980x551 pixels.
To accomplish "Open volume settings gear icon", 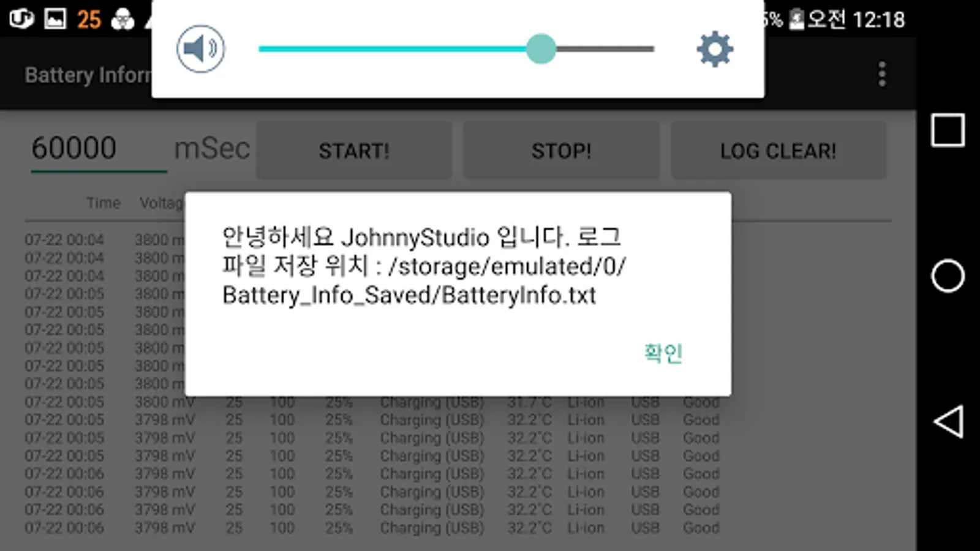I will [715, 49].
